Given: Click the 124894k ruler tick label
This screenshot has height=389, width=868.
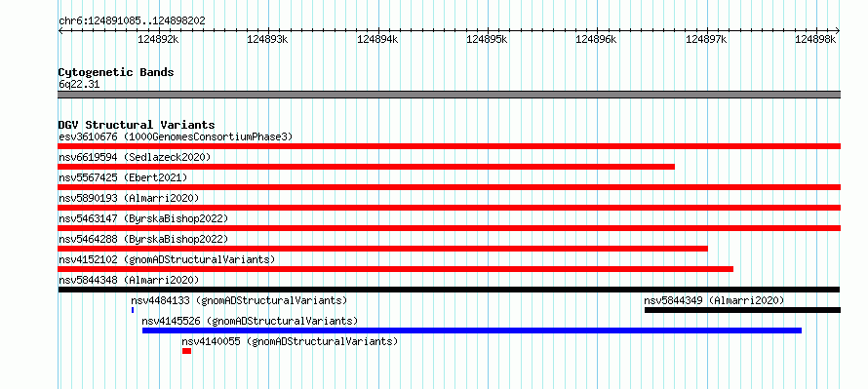Looking at the screenshot, I should 377,40.
